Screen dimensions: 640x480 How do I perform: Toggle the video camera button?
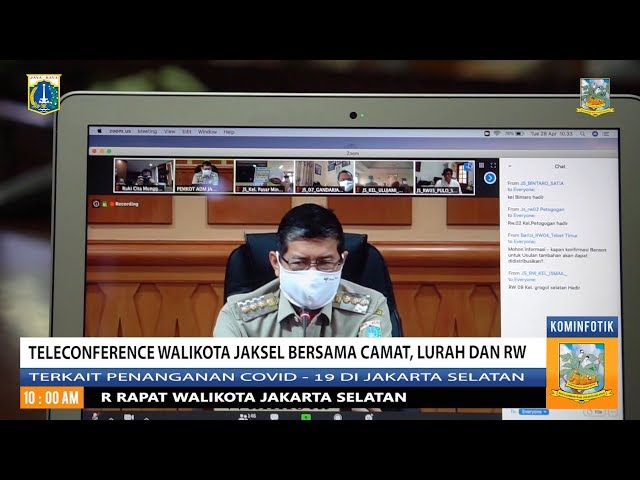pos(129,417)
